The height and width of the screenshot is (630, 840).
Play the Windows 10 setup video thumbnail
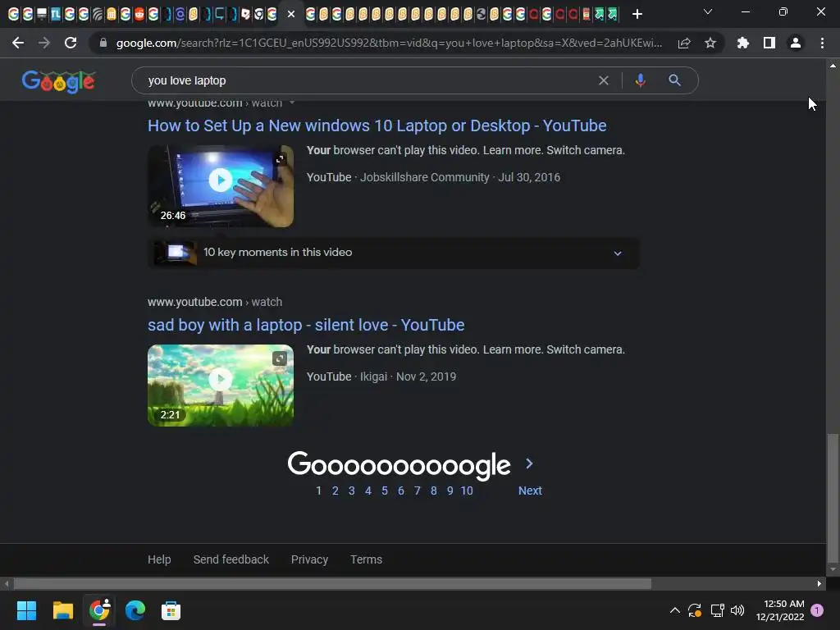click(x=221, y=185)
